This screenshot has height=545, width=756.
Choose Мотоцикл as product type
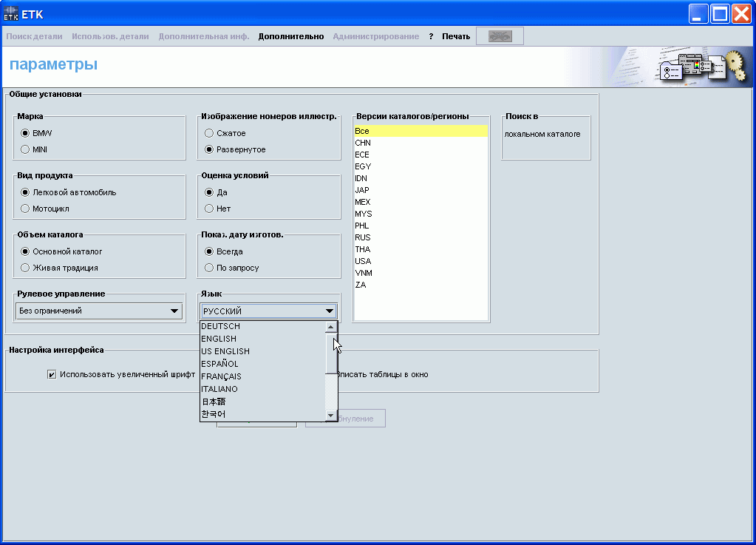[25, 209]
